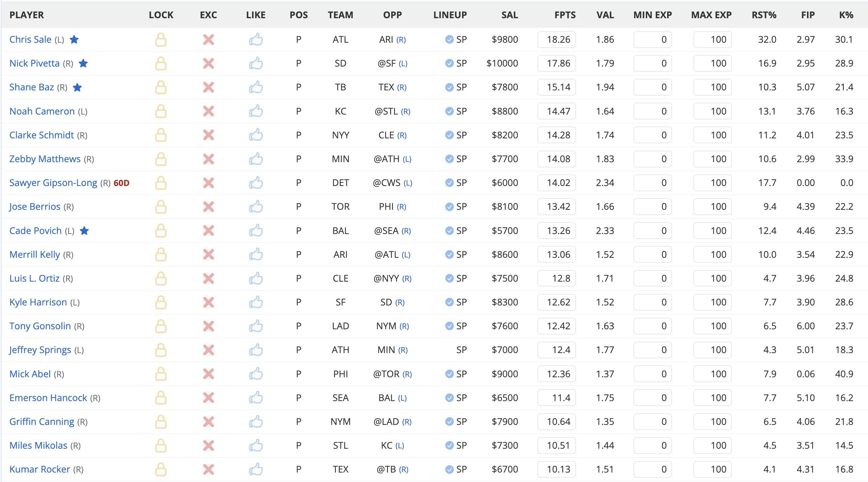Click the blue star beside Cade Povich
Image resolution: width=868 pixels, height=482 pixels.
point(84,230)
